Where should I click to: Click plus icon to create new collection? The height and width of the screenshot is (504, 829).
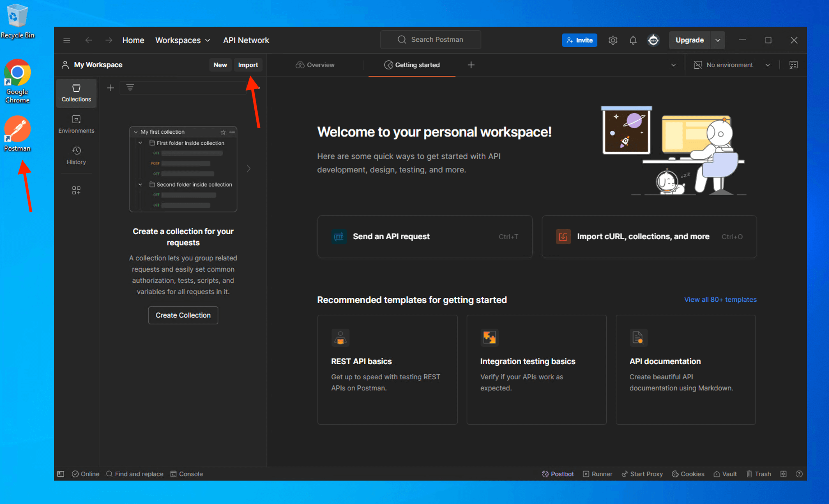[110, 88]
